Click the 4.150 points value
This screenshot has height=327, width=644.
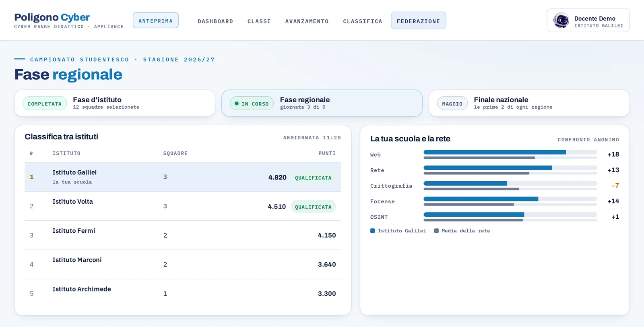[x=327, y=235]
